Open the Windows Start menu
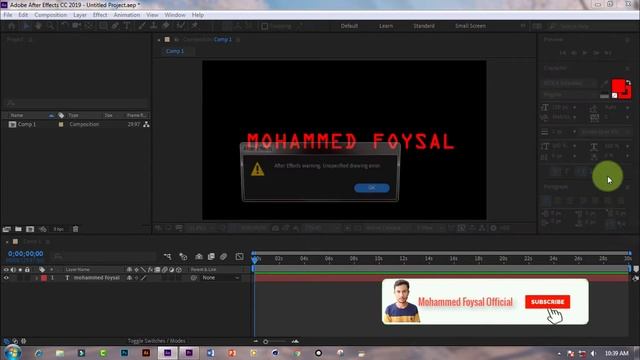640x360 pixels. [12, 352]
